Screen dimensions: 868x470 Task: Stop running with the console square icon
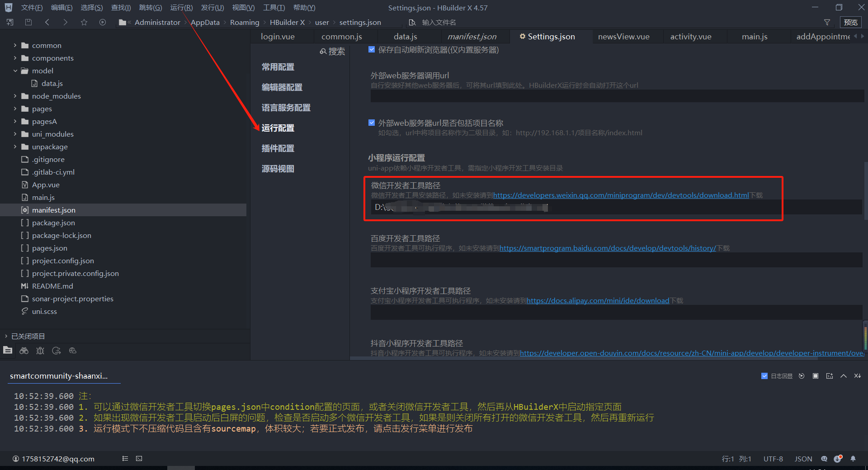(x=816, y=376)
